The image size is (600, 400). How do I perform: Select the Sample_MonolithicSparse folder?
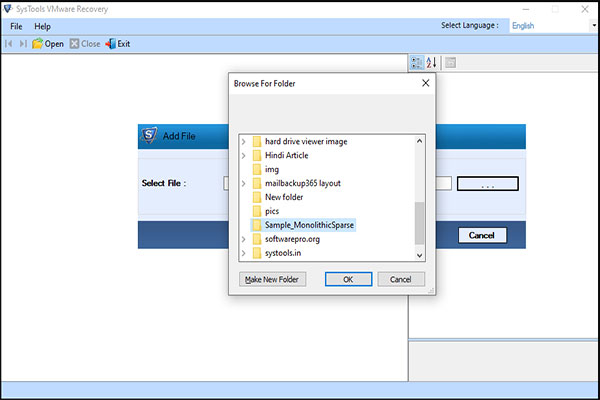click(309, 225)
